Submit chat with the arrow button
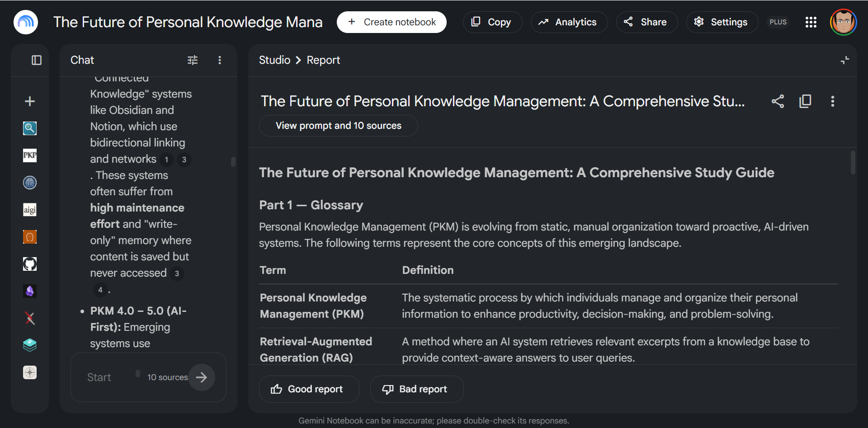868x428 pixels. pos(202,377)
